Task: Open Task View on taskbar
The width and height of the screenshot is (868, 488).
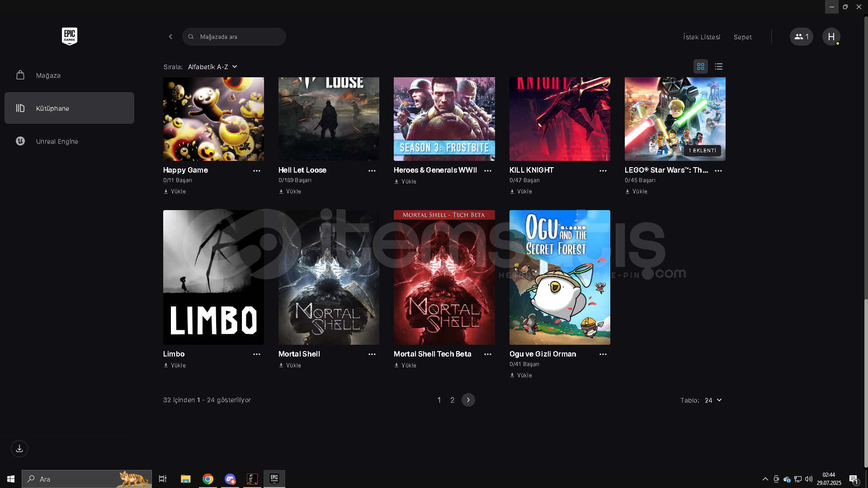Action: click(163, 479)
